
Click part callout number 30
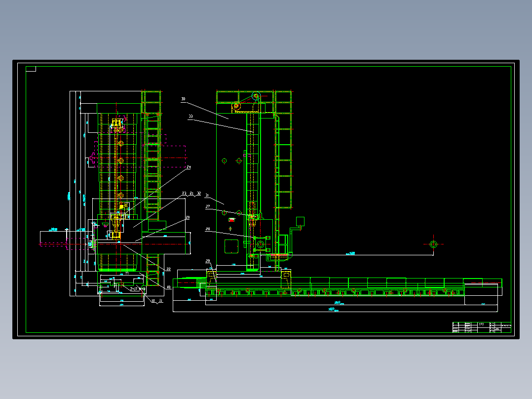tap(183, 99)
